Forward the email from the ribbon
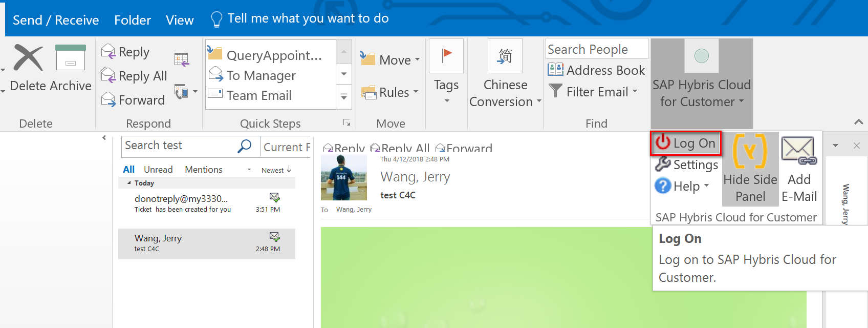The image size is (868, 328). click(x=133, y=99)
